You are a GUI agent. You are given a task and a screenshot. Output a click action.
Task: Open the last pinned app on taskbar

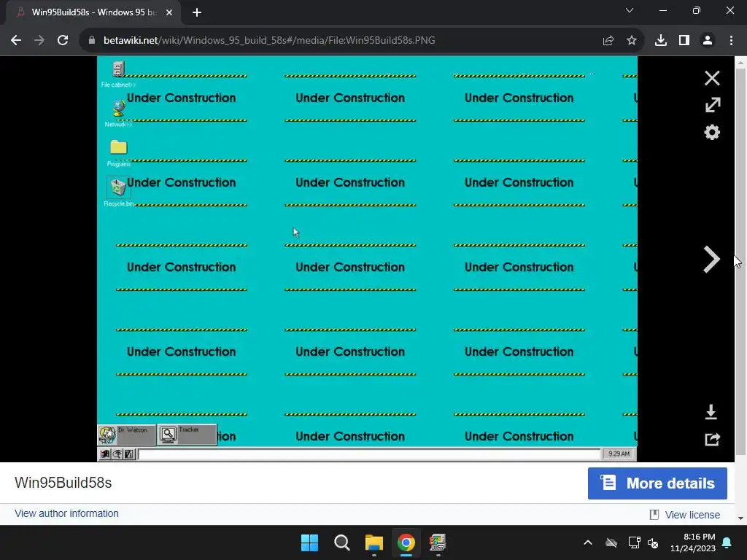coord(438,542)
